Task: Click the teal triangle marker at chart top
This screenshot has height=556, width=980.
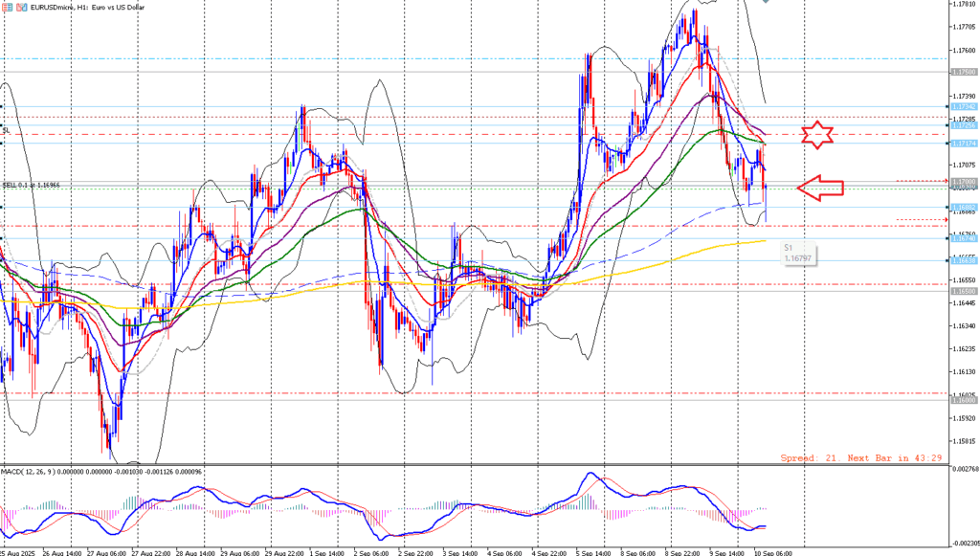Action: 766,2
